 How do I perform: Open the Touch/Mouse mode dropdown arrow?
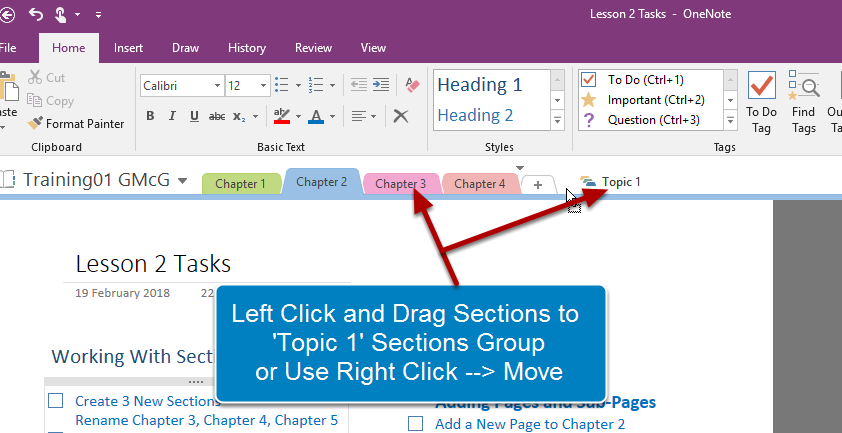click(77, 15)
